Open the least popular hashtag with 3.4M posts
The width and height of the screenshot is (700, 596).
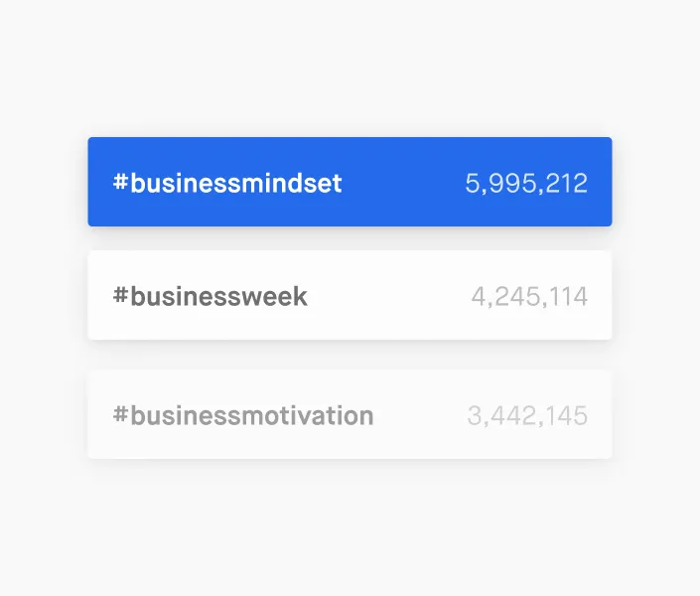click(350, 414)
